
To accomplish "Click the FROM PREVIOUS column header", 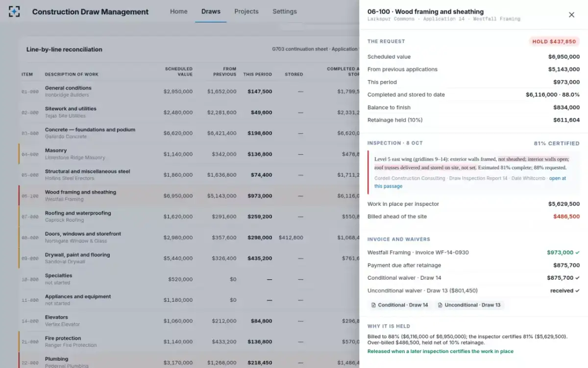I will click(x=224, y=72).
